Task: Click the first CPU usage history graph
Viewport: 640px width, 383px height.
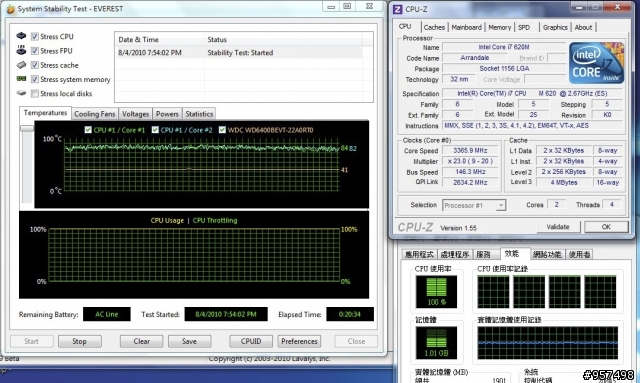Action: (493, 292)
